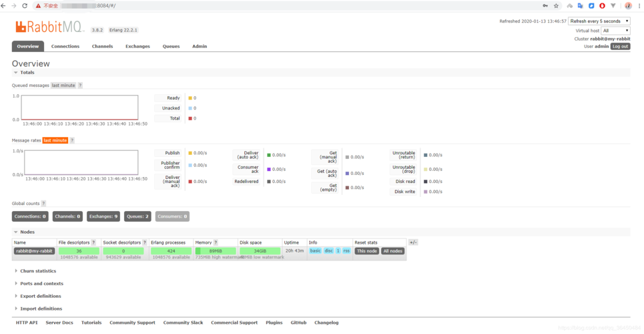Open the Tutorials footer link
Screen dimensions: 644x334
91,323
